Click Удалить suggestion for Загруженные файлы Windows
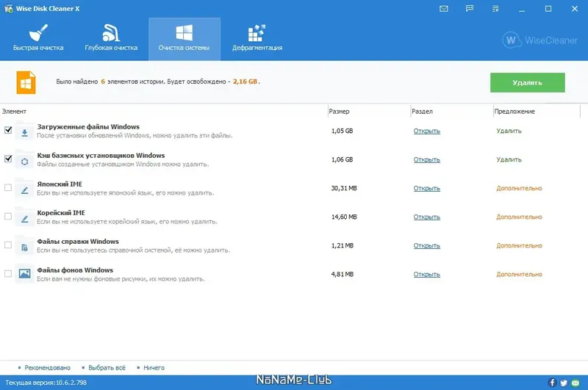 click(x=509, y=131)
